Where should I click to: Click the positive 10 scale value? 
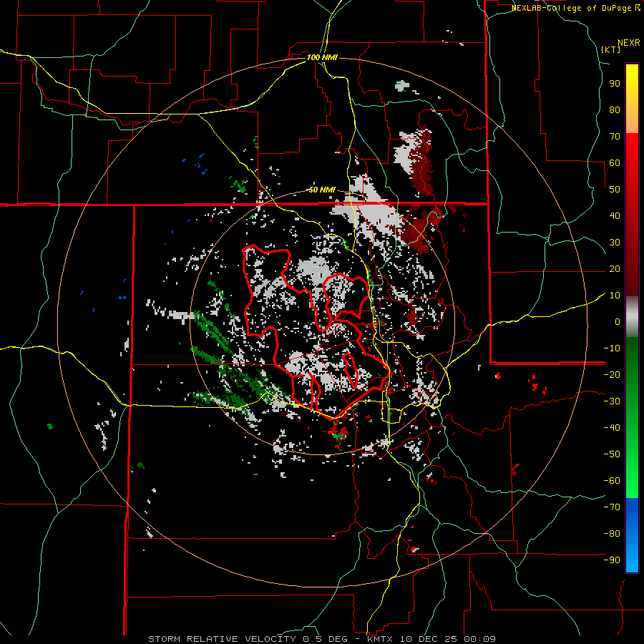(615, 296)
